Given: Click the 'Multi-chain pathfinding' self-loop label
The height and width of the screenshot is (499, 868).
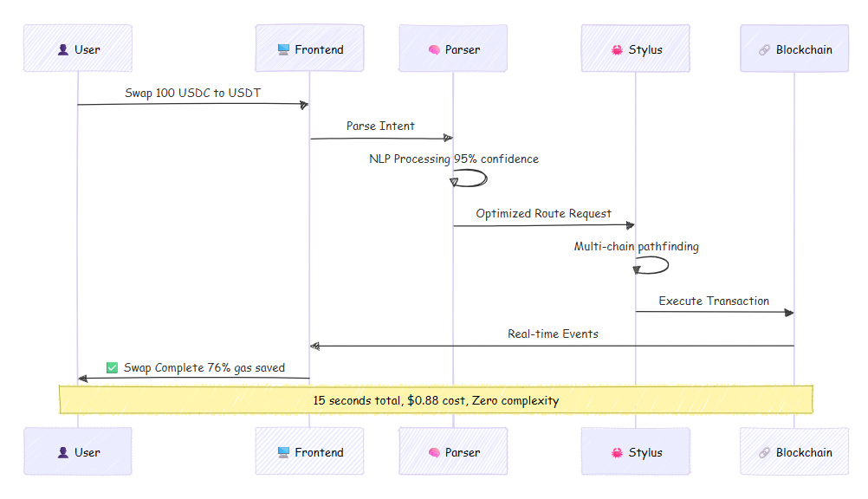Looking at the screenshot, I should pyautogui.click(x=636, y=247).
